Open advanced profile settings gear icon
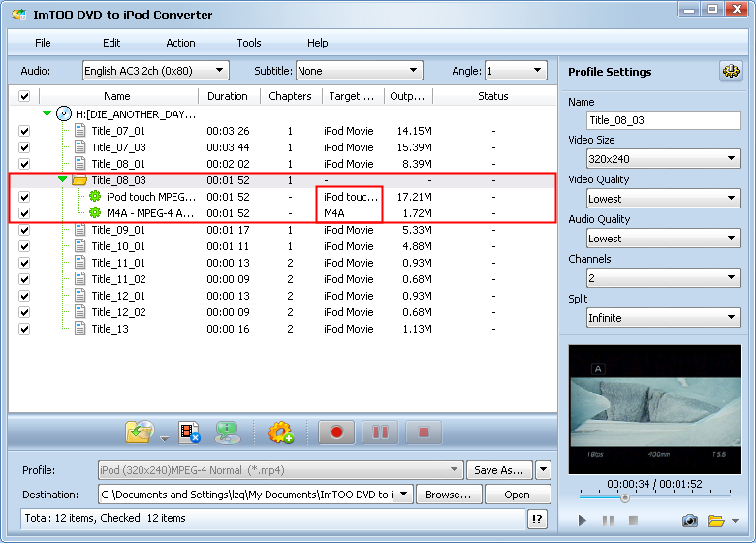The width and height of the screenshot is (756, 543). click(x=731, y=72)
